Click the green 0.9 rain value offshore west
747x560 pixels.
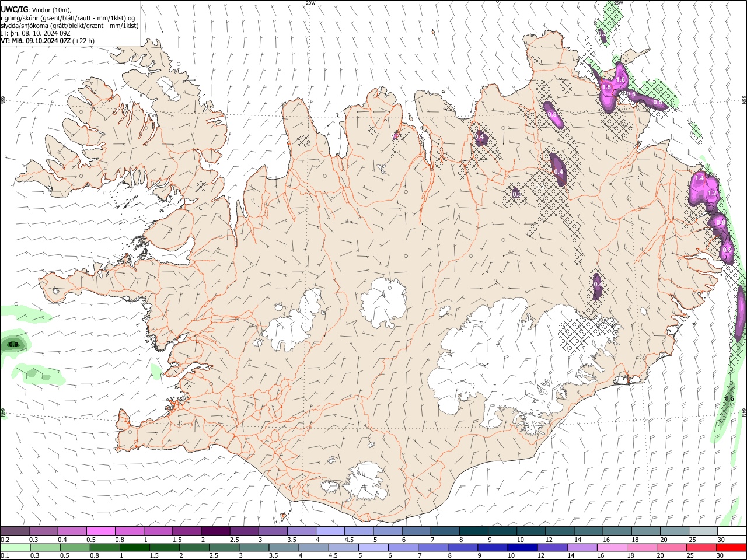(14, 345)
